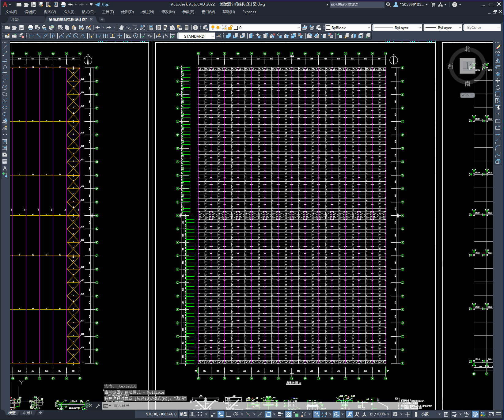The image size is (504, 420).
Task: Open the Express menu
Action: (249, 12)
